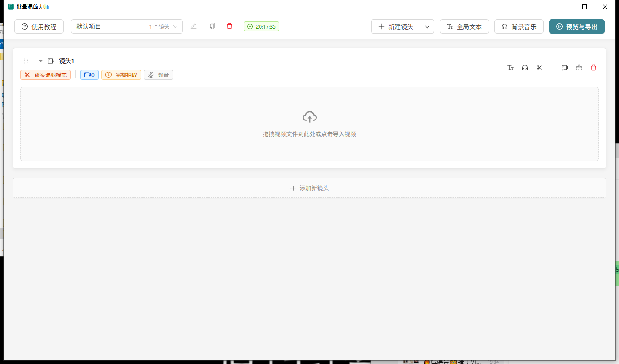The image size is (619, 364).
Task: Click 拖拽视频文件到此处或点击导入视频 import text
Action: click(309, 134)
